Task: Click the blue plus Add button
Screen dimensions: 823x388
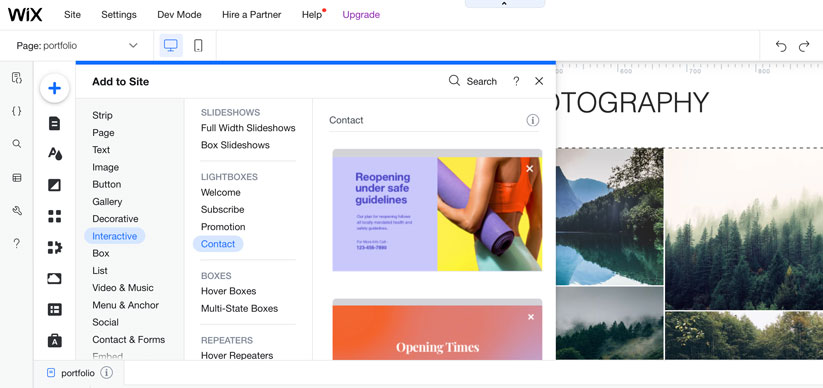Action: [x=55, y=88]
